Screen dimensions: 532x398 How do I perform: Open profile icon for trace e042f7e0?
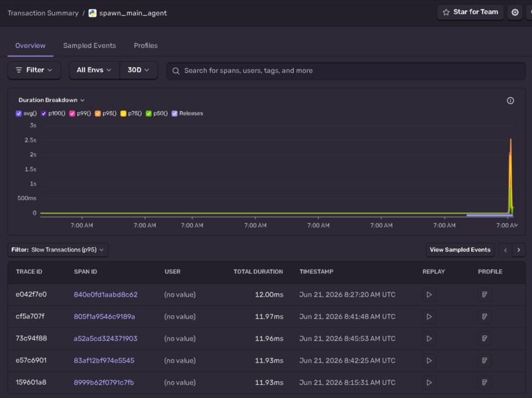(x=485, y=295)
